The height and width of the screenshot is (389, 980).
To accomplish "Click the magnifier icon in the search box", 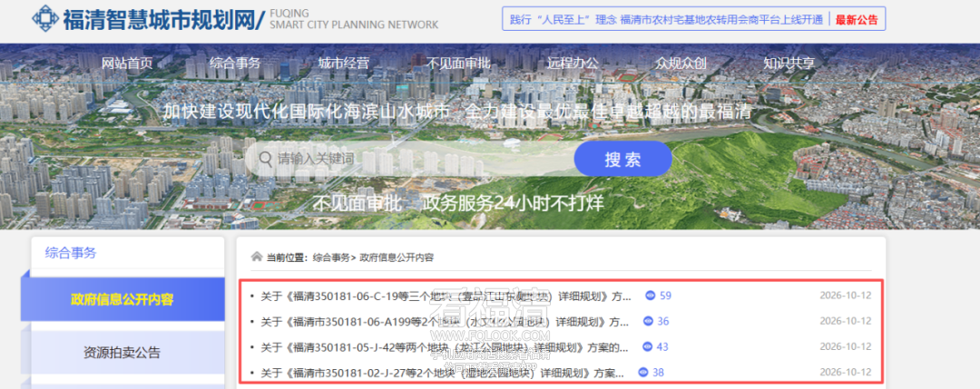I will [265, 159].
